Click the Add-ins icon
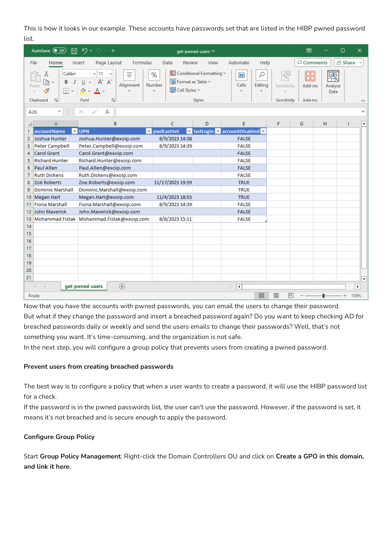Viewport: 392px width, 554px height. (310, 76)
